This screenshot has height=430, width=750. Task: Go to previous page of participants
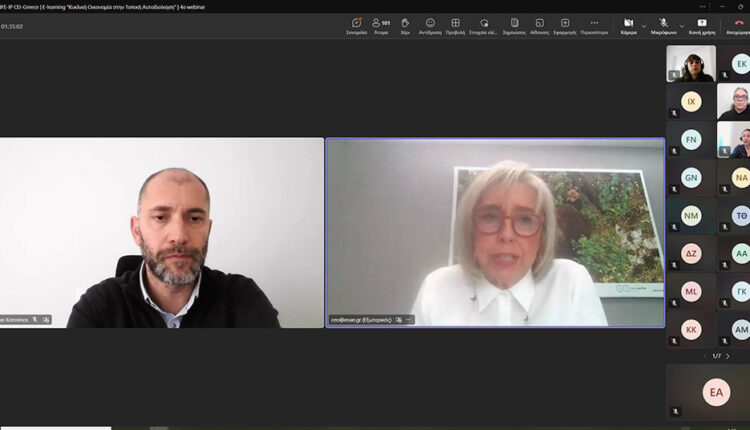point(705,356)
